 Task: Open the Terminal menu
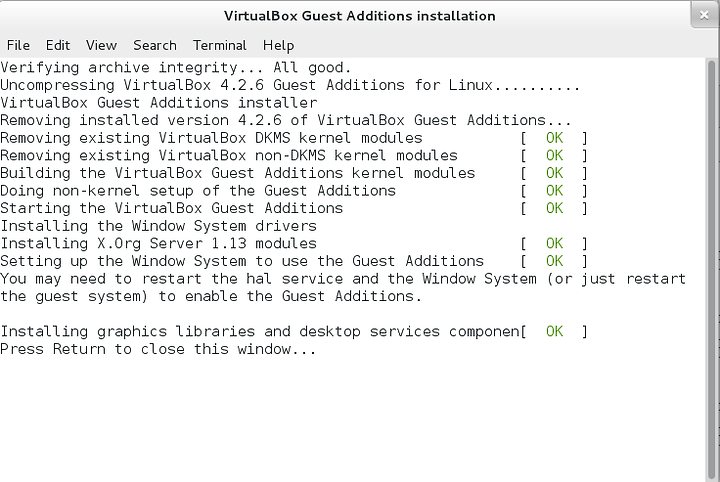pyautogui.click(x=219, y=45)
